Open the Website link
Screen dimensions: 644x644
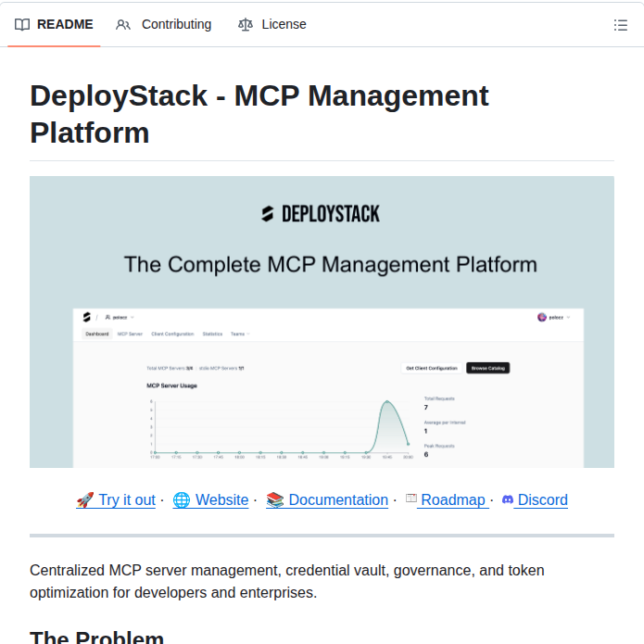point(210,499)
